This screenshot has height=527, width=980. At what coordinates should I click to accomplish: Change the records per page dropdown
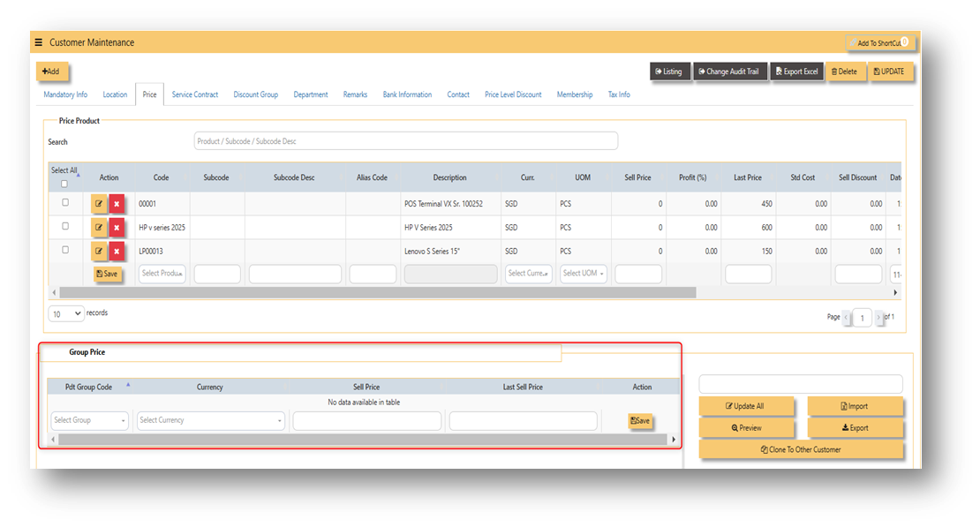pyautogui.click(x=65, y=313)
